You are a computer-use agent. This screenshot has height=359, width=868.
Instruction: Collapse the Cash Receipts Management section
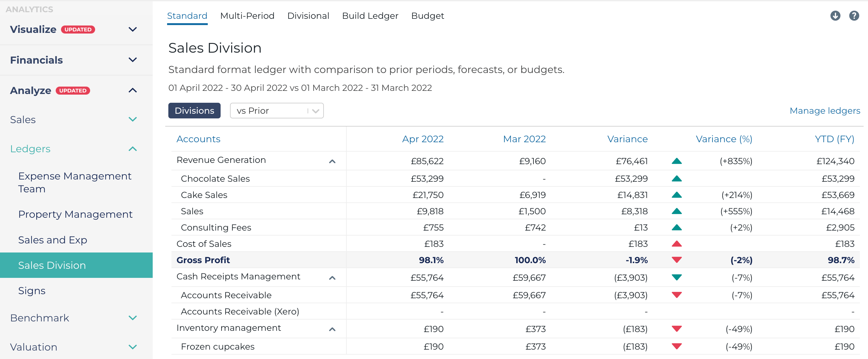pyautogui.click(x=333, y=278)
